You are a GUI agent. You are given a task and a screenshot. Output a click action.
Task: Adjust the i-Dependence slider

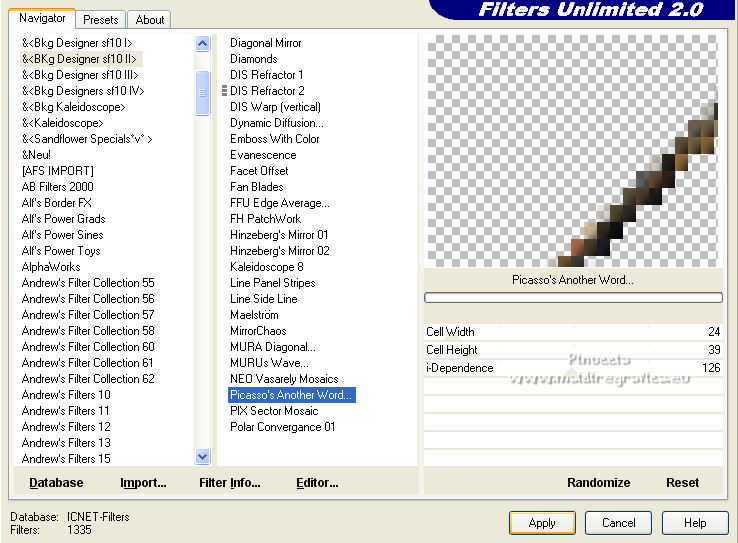point(573,367)
